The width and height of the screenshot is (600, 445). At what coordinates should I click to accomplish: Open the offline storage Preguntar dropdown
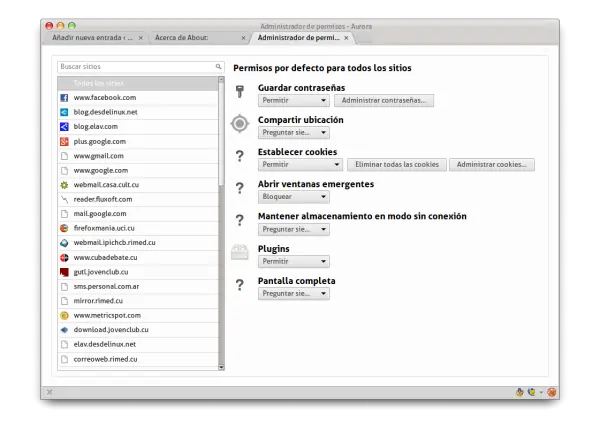pos(293,230)
